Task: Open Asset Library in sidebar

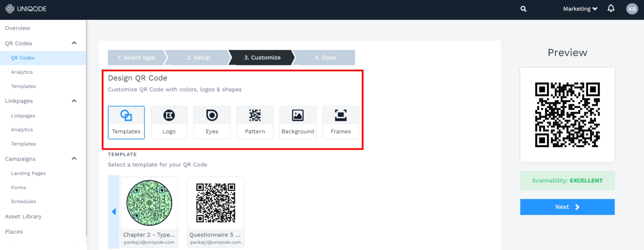Action: pyautogui.click(x=23, y=216)
